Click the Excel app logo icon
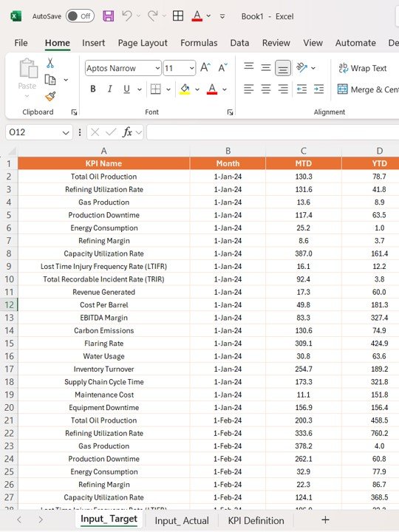This screenshot has width=399, height=532. [16, 16]
